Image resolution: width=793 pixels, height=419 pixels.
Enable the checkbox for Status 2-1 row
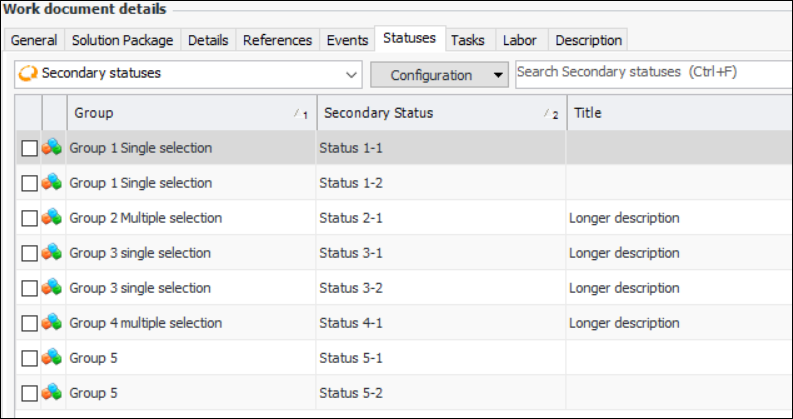29,218
